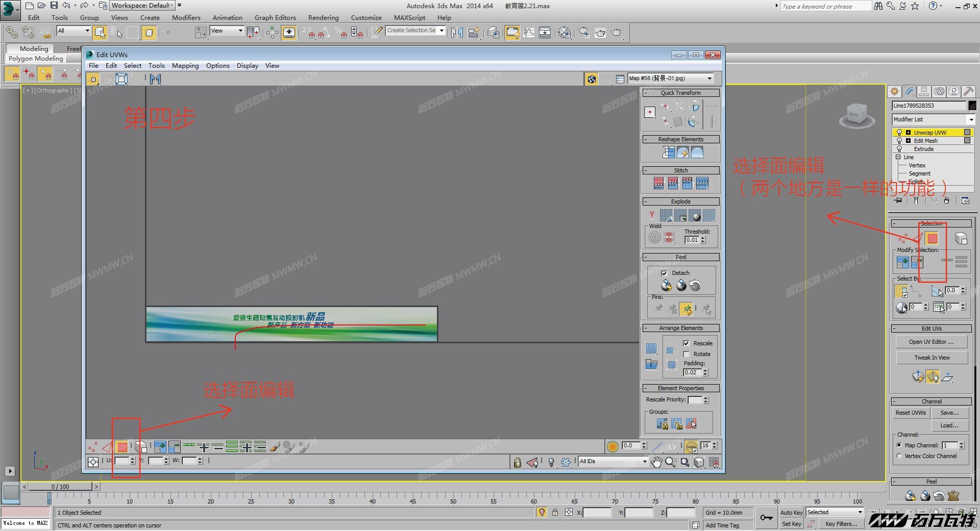
Task: Open the Map #58 texture dropdown
Action: coord(670,79)
